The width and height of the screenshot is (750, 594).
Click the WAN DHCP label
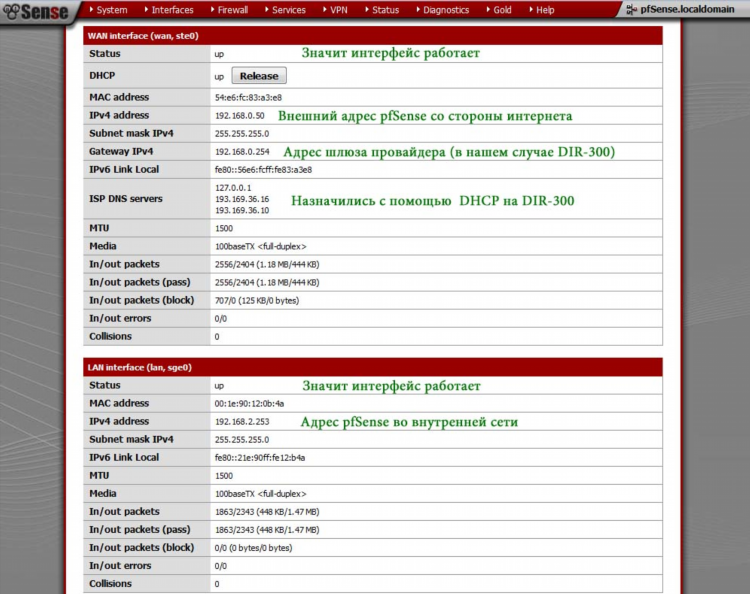(x=102, y=76)
